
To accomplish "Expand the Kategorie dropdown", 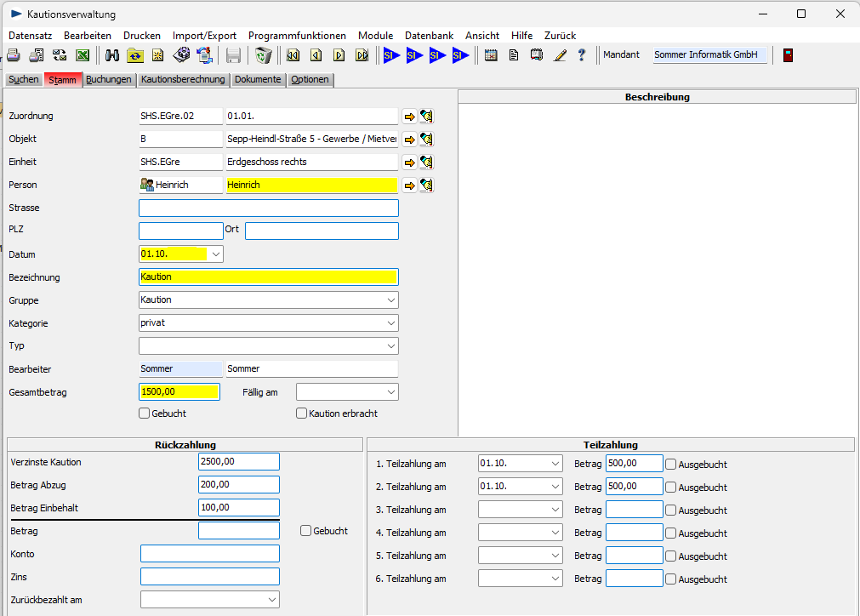I will 390,323.
